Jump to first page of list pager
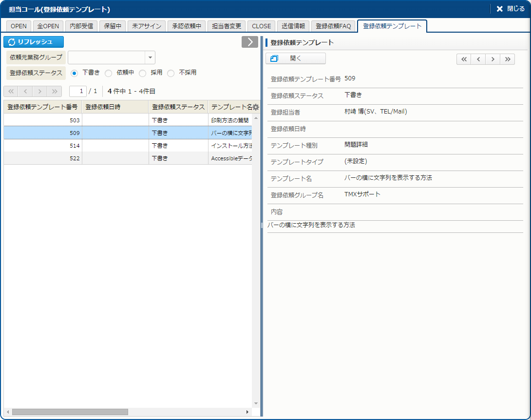 coord(11,91)
